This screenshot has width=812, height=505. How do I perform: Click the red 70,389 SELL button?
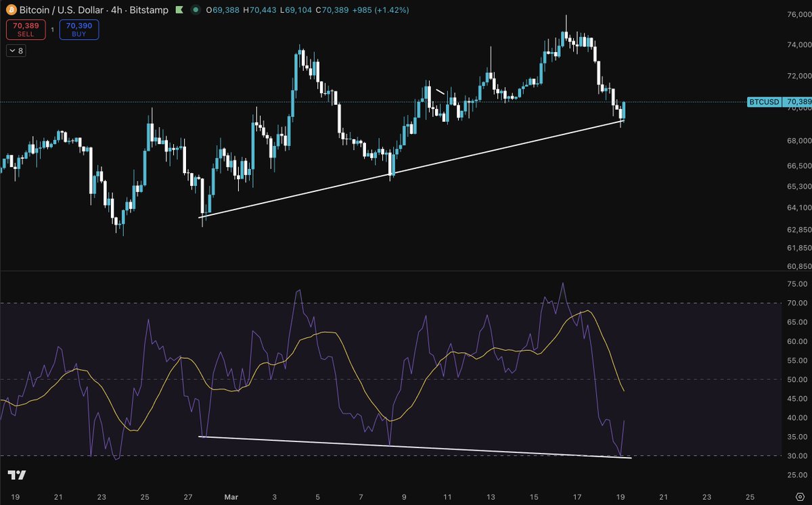pyautogui.click(x=26, y=28)
